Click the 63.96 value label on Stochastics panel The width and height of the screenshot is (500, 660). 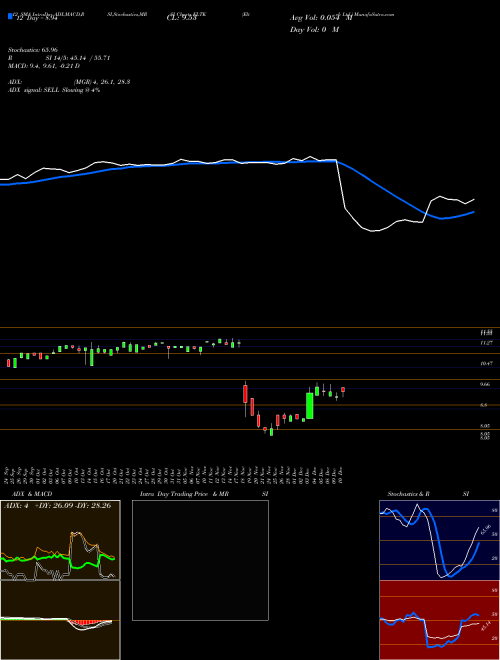tap(486, 529)
